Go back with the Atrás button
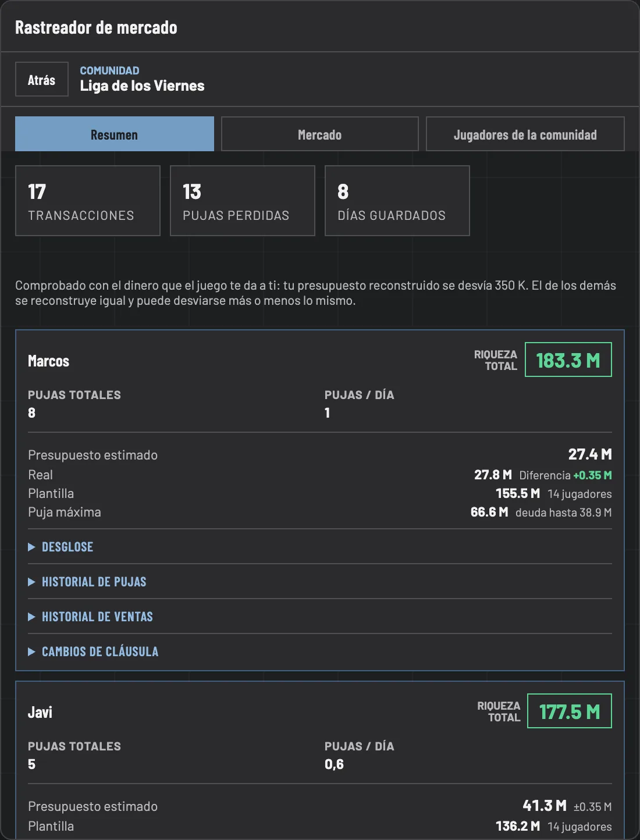 click(42, 79)
